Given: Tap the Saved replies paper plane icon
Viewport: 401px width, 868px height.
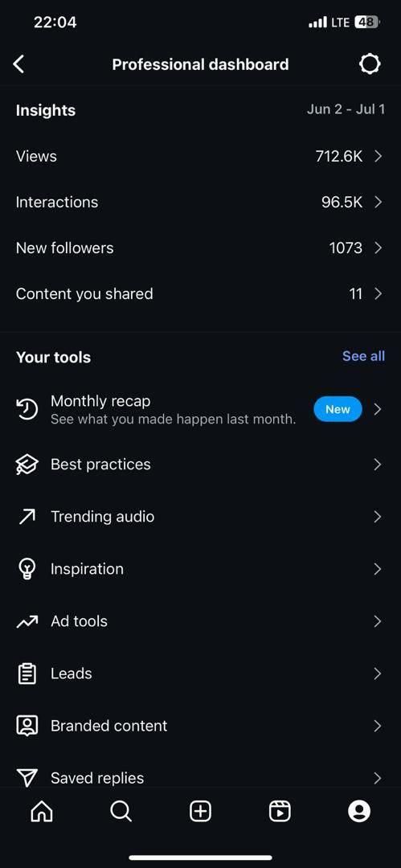Looking at the screenshot, I should pos(27,778).
